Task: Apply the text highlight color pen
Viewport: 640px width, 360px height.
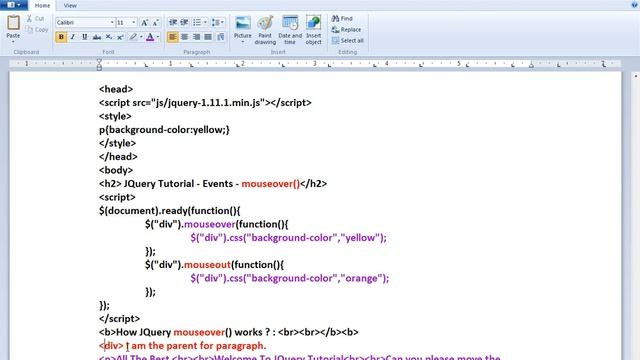Action: click(x=133, y=37)
